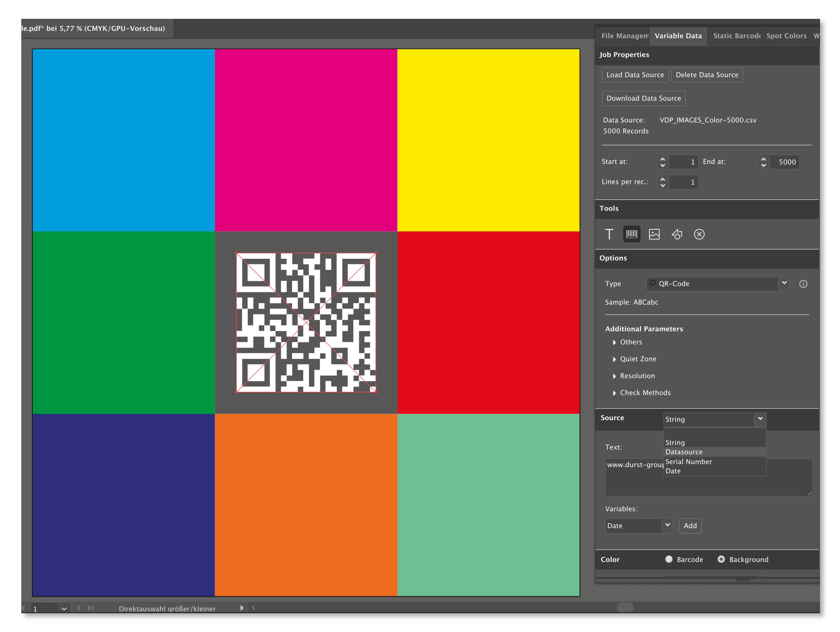
Task: Increase the Start at value
Action: point(663,159)
